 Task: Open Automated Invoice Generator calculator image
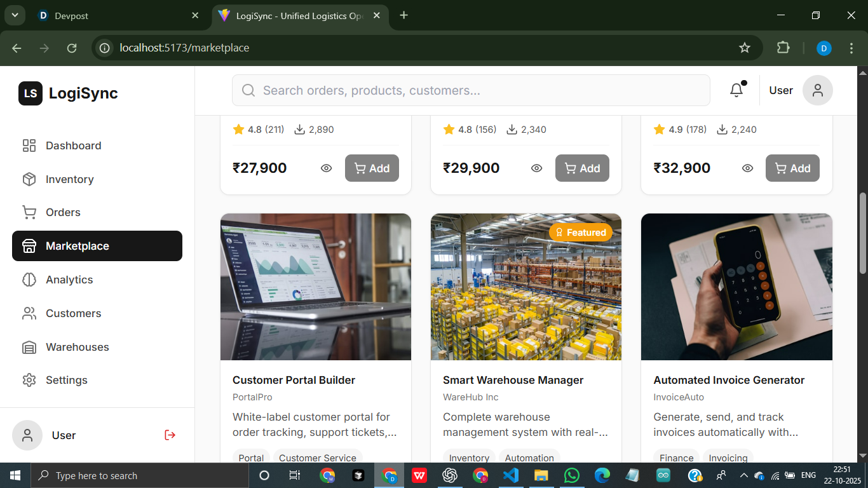tap(736, 287)
